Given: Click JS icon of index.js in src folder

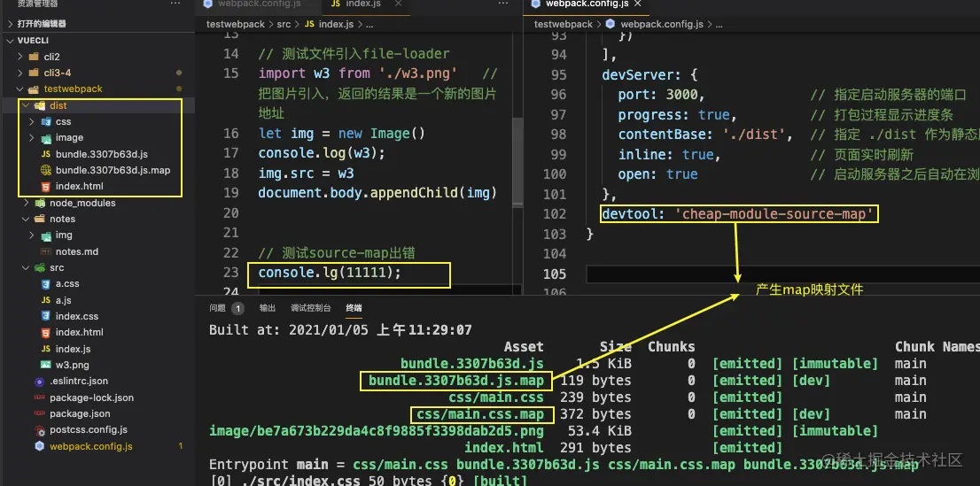Looking at the screenshot, I should click(x=45, y=349).
